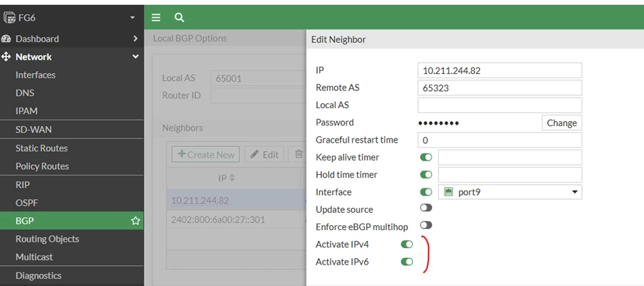644x286 pixels.
Task: Click the Network arrows icon
Action: (x=6, y=57)
